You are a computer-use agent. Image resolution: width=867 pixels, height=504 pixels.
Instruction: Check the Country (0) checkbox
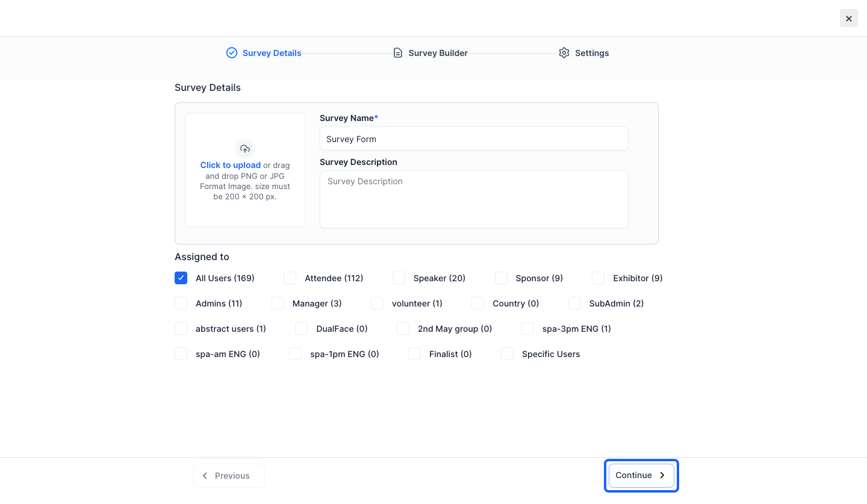[478, 303]
